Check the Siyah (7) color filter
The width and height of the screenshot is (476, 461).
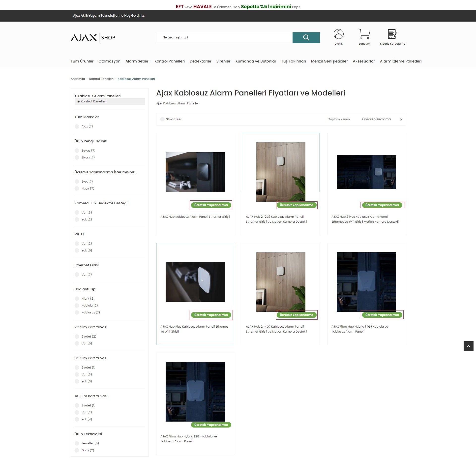pos(77,157)
